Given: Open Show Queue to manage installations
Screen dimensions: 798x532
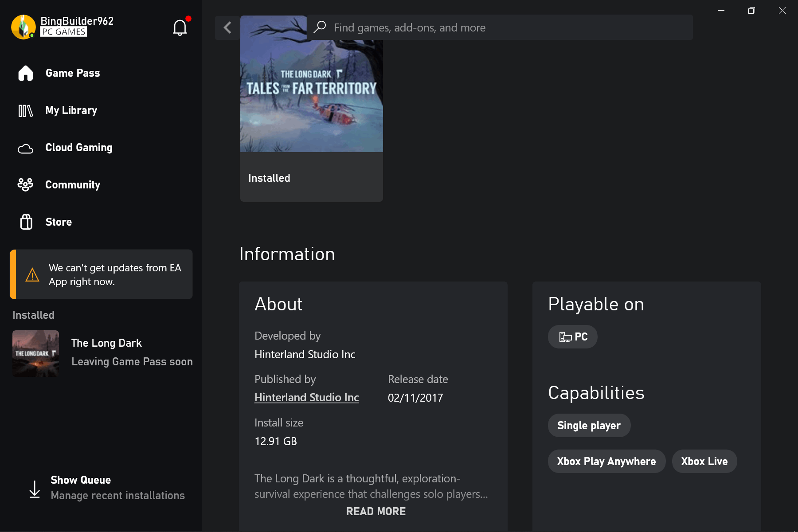Looking at the screenshot, I should tap(106, 488).
